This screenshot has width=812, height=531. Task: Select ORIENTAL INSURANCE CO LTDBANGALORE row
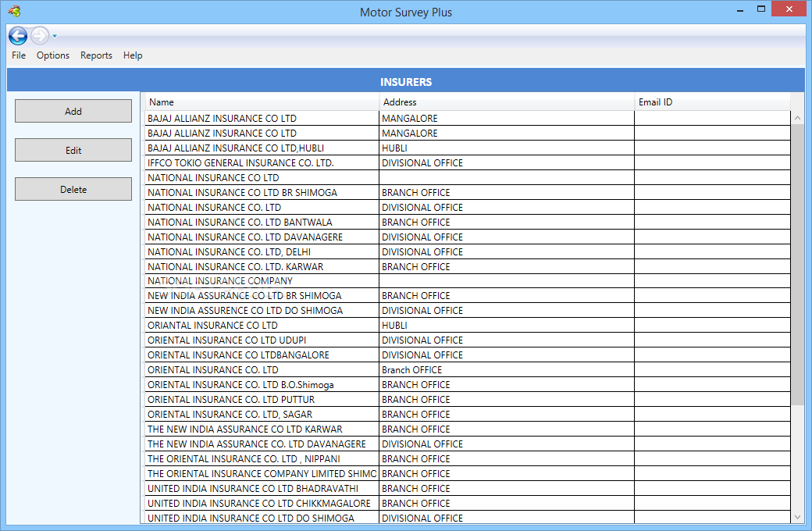click(x=468, y=355)
